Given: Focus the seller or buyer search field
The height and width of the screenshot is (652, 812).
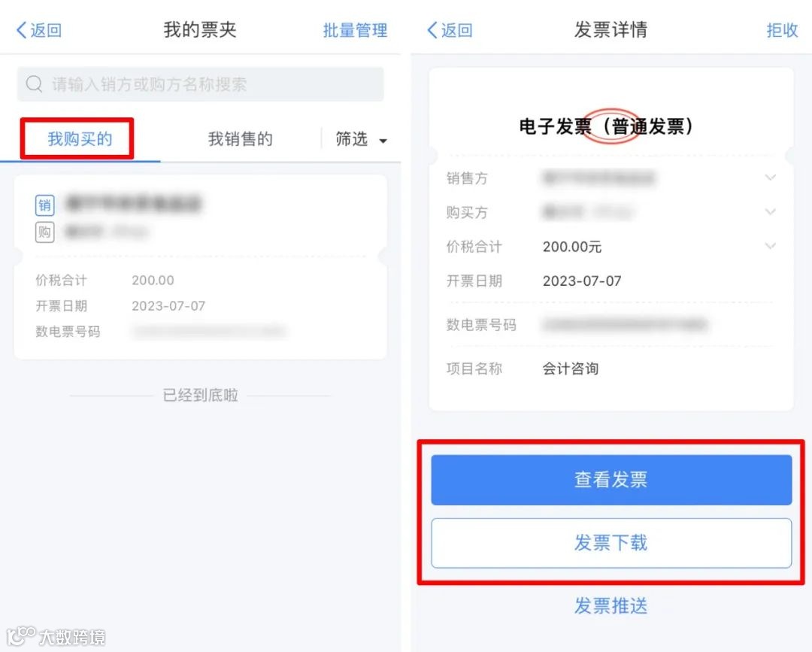Looking at the screenshot, I should pos(201,84).
